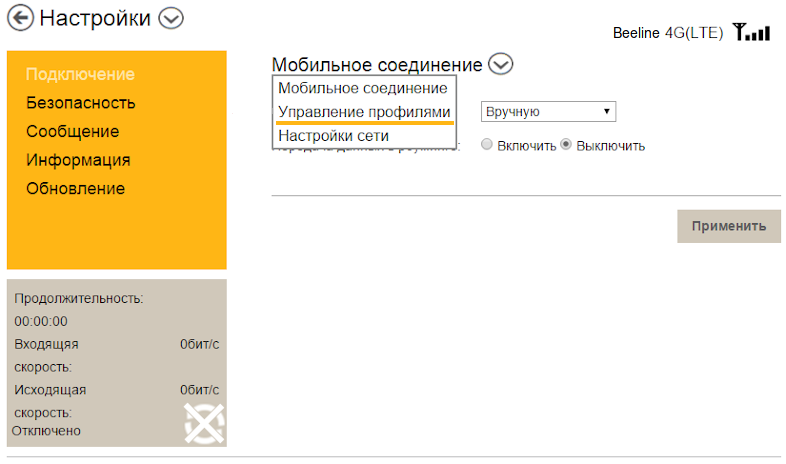This screenshot has height=464, width=786.
Task: Open the Вручную combo box
Action: coord(548,111)
